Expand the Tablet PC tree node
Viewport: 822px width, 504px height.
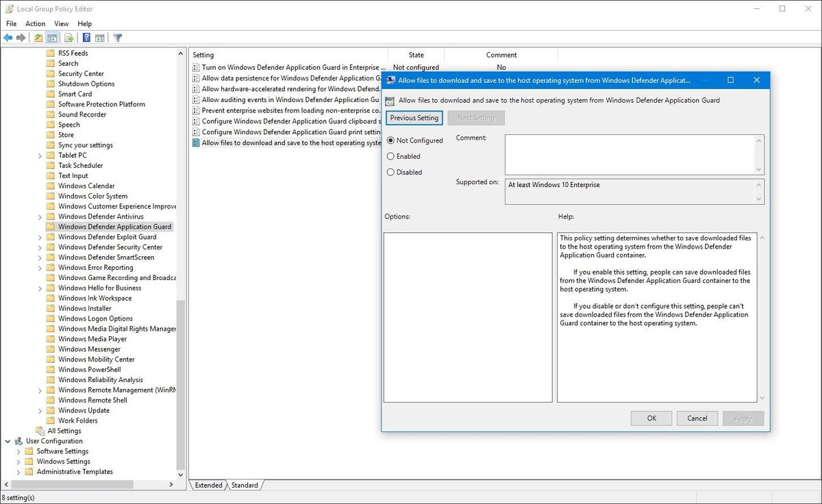click(x=40, y=155)
